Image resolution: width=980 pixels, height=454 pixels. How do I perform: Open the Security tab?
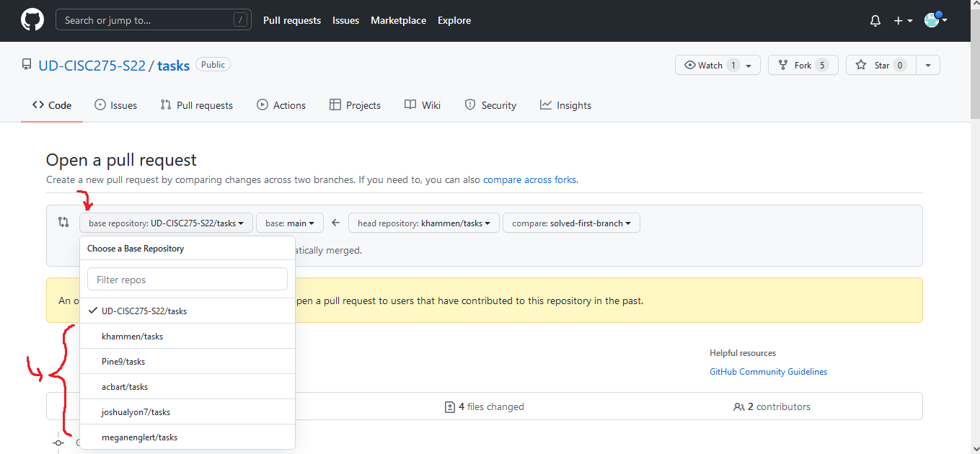click(x=490, y=105)
